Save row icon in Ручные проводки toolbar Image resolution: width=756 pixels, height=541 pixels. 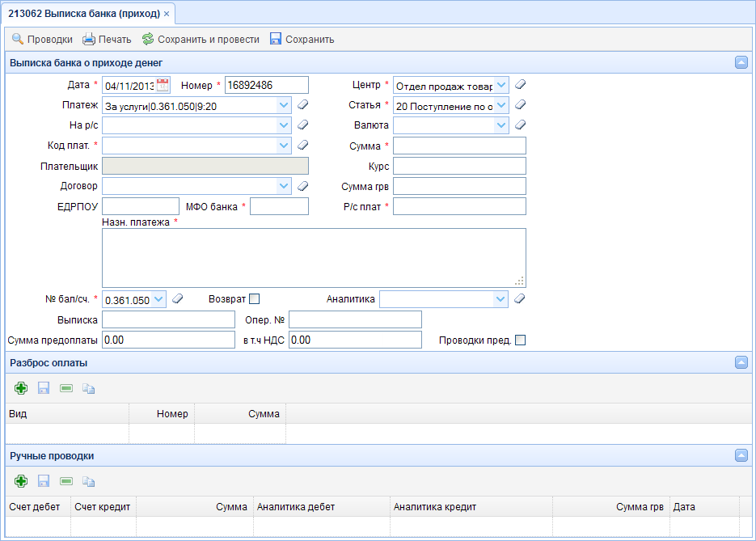point(44,481)
